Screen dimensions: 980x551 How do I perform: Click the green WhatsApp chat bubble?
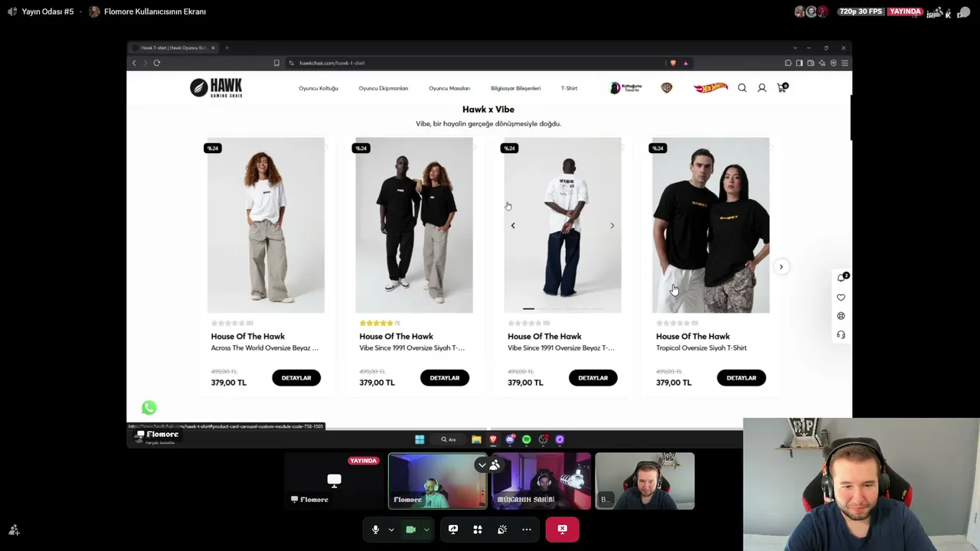tap(149, 408)
